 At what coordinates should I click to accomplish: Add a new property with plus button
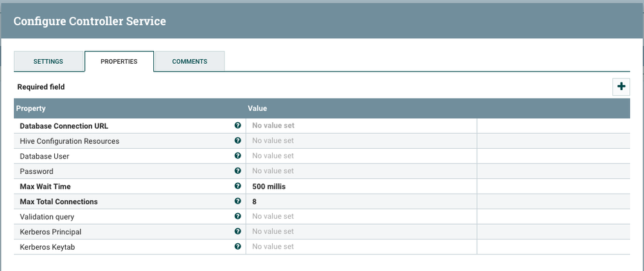621,86
